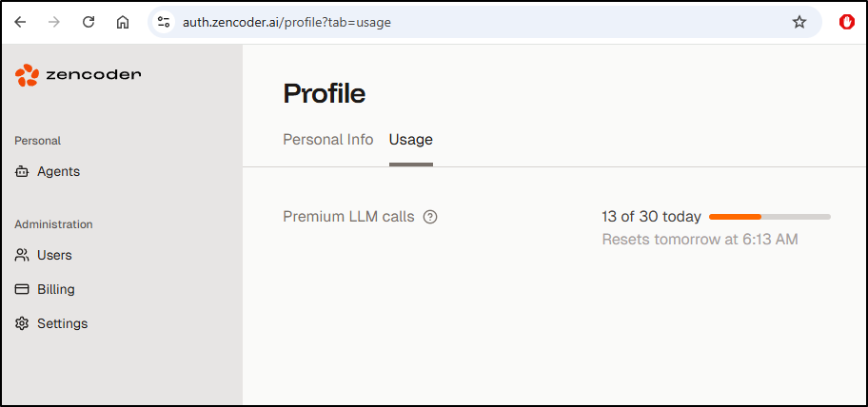The height and width of the screenshot is (407, 868).
Task: Go to the browser home page
Action: pos(123,22)
